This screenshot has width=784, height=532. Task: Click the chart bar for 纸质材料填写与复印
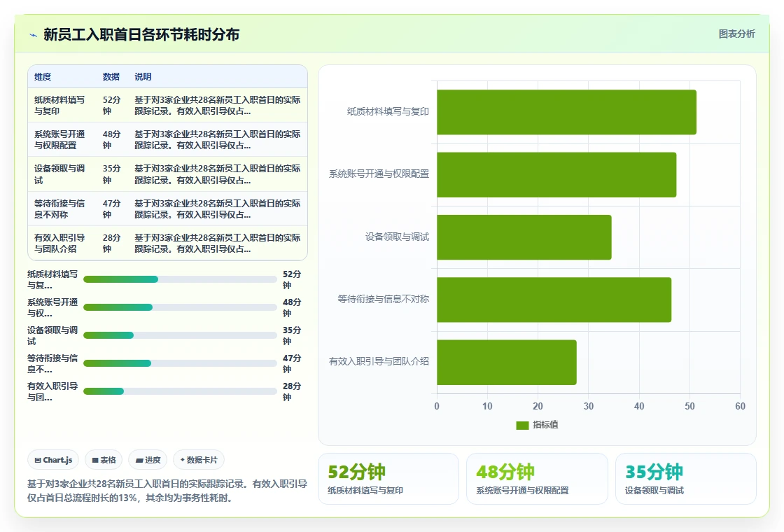pyautogui.click(x=566, y=112)
